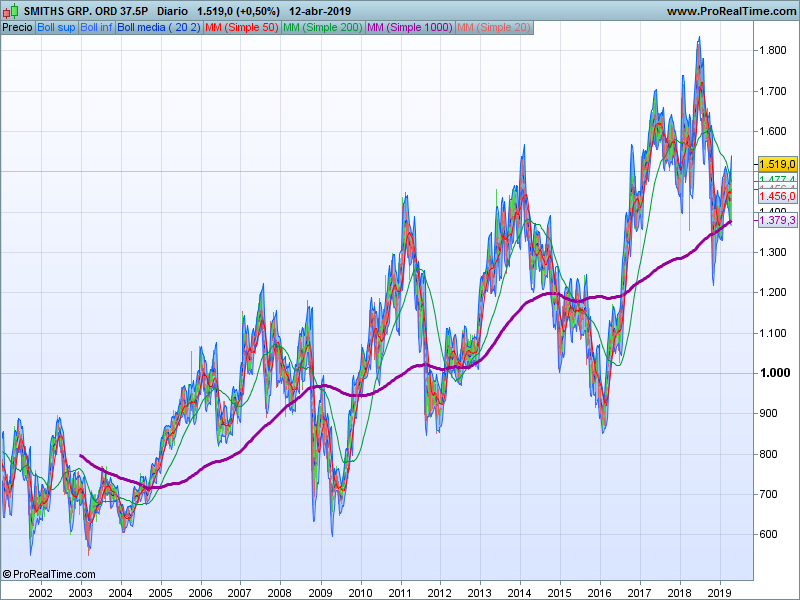Click the 700 price axis label

768,494
